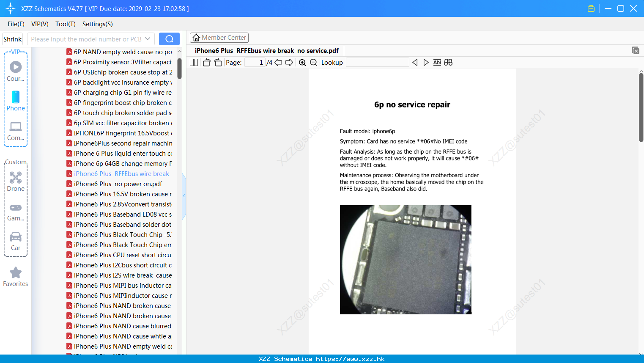Toggle two-page view icon in PDF toolbar
Screen dimensions: 644x363
tap(194, 62)
